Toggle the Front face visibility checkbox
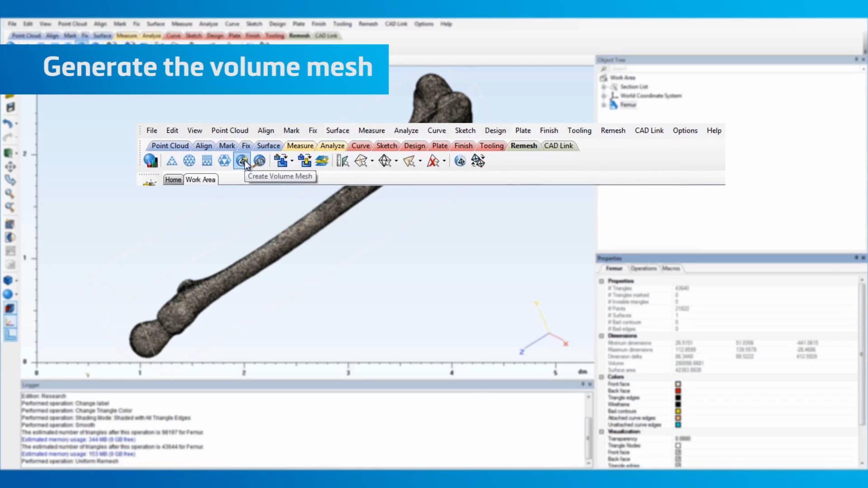 678,452
